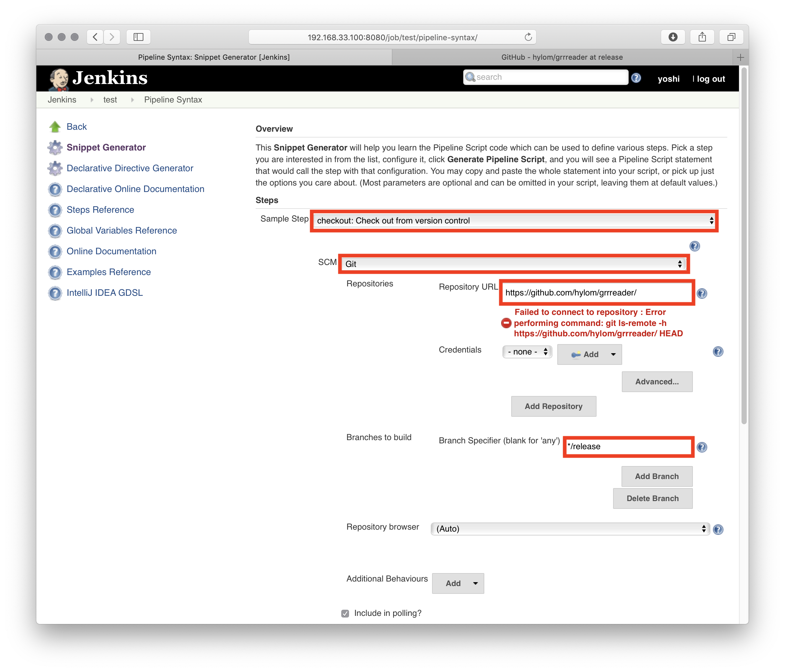Expand the Additional Behaviours Add menu
The height and width of the screenshot is (672, 785).
pos(458,584)
